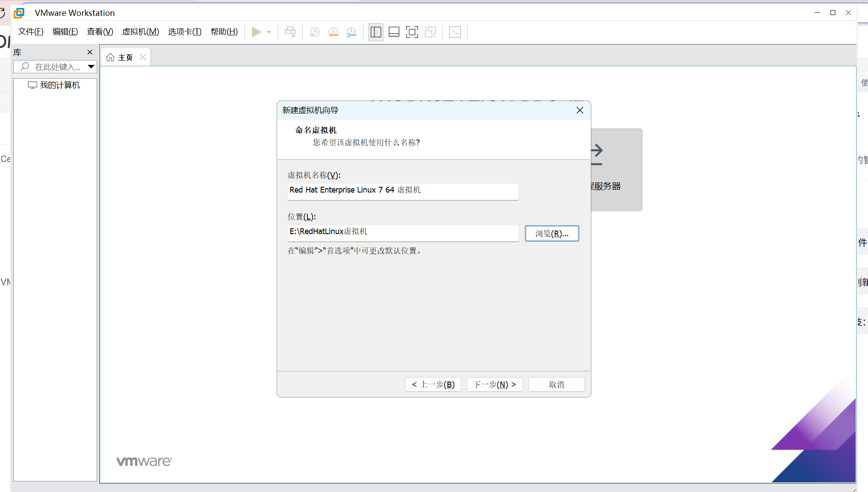The height and width of the screenshot is (492, 868).
Task: Click 取消 to cancel the wizard
Action: point(556,384)
